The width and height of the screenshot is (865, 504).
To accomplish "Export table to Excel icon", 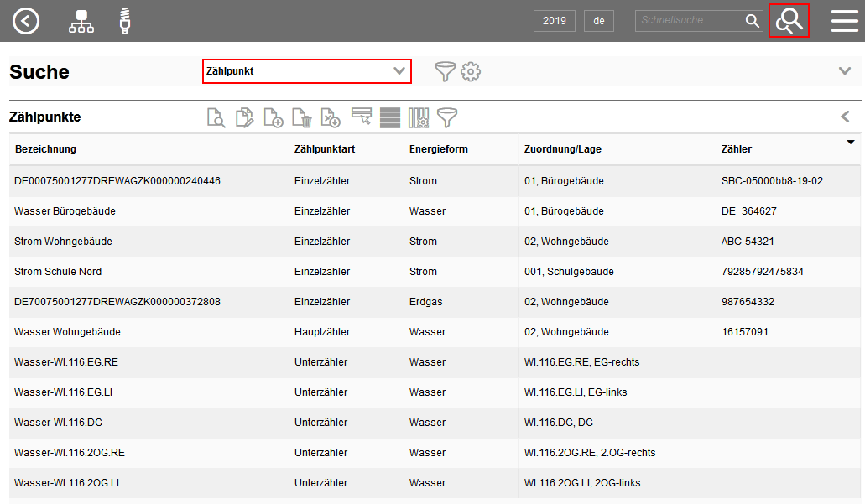I will [x=331, y=117].
